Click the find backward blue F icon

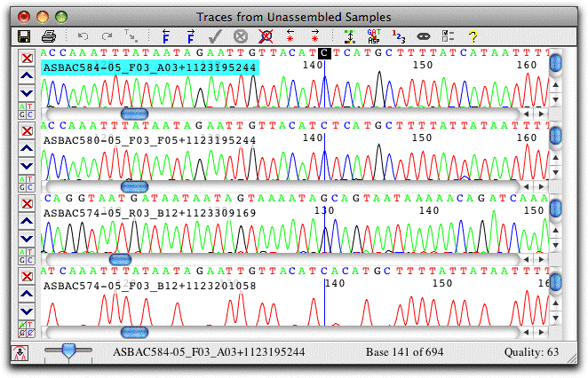pyautogui.click(x=166, y=36)
